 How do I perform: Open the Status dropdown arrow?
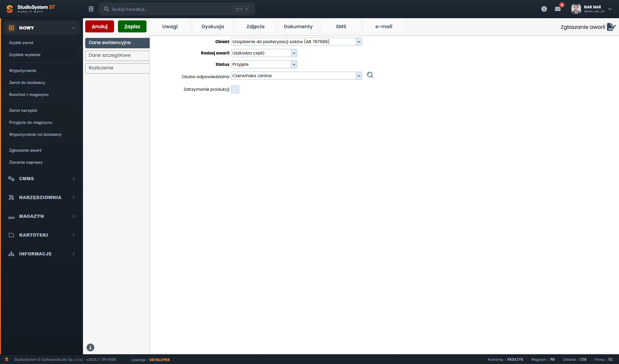[x=294, y=65]
